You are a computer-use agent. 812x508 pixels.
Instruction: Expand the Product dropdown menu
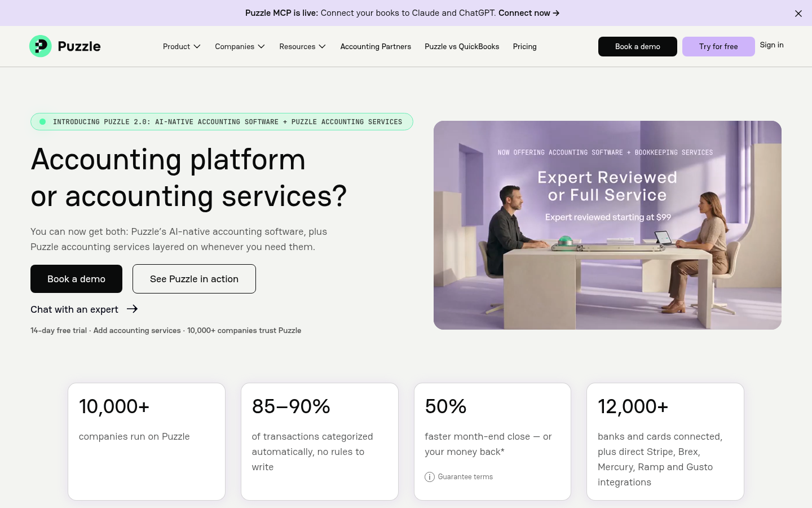click(x=182, y=46)
